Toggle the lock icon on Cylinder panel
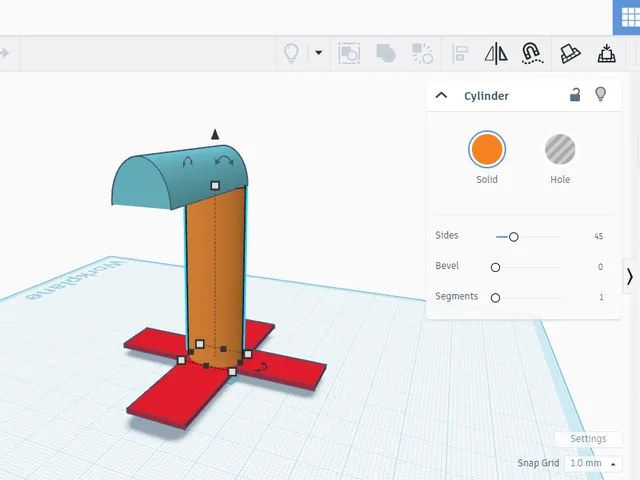 (x=575, y=95)
